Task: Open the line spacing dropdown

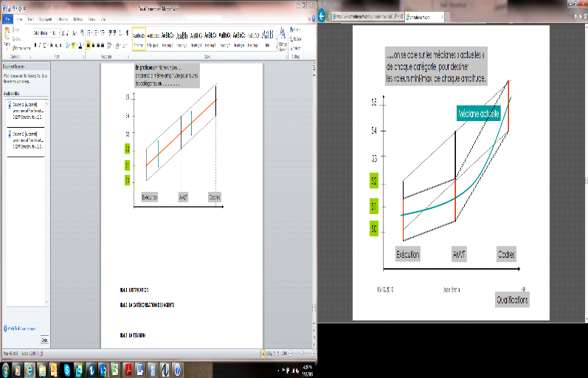Action: point(110,45)
